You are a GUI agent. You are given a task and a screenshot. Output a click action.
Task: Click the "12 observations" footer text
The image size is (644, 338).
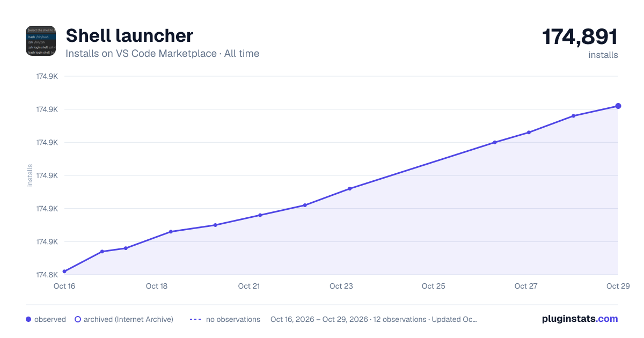(x=399, y=319)
